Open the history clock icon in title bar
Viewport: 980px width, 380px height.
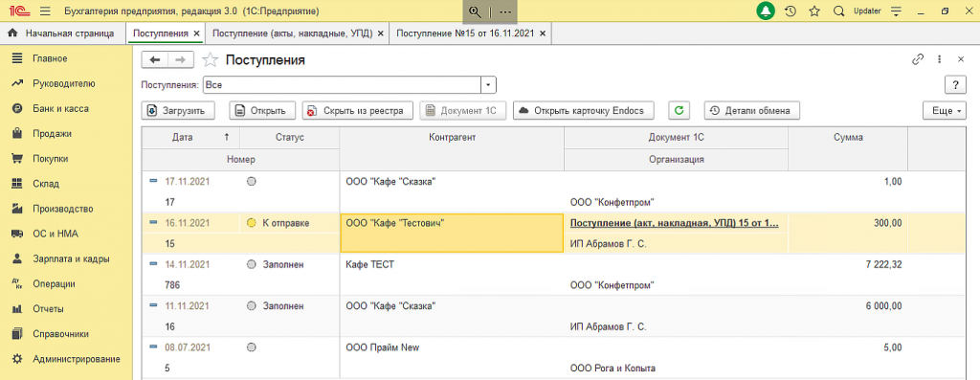coord(790,11)
